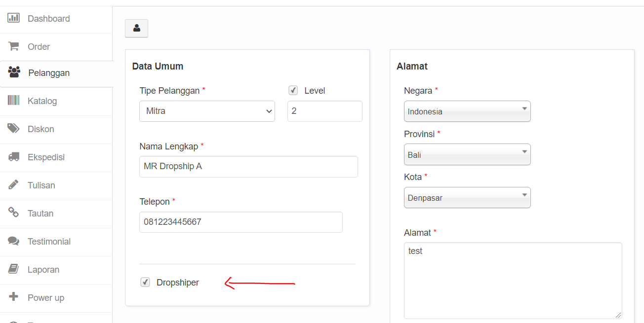Open Laporan menu item

pos(56,270)
